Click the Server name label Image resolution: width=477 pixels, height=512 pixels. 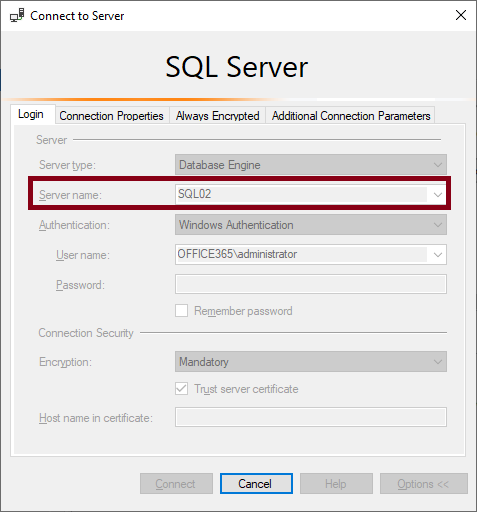(x=70, y=195)
